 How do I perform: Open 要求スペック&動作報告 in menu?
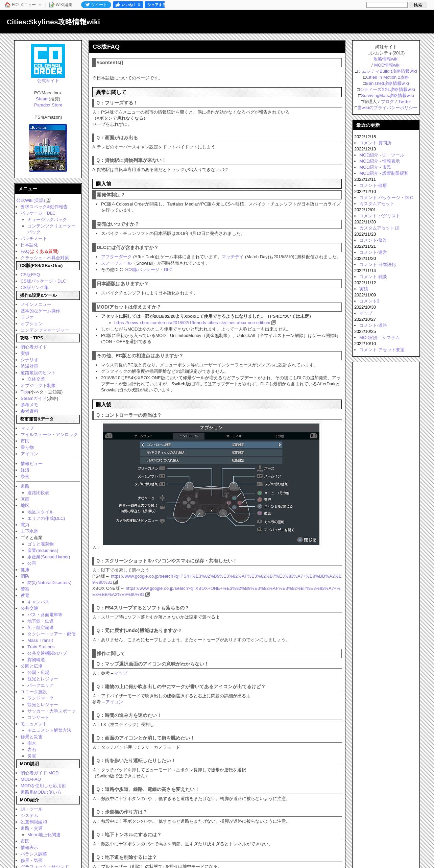click(44, 207)
